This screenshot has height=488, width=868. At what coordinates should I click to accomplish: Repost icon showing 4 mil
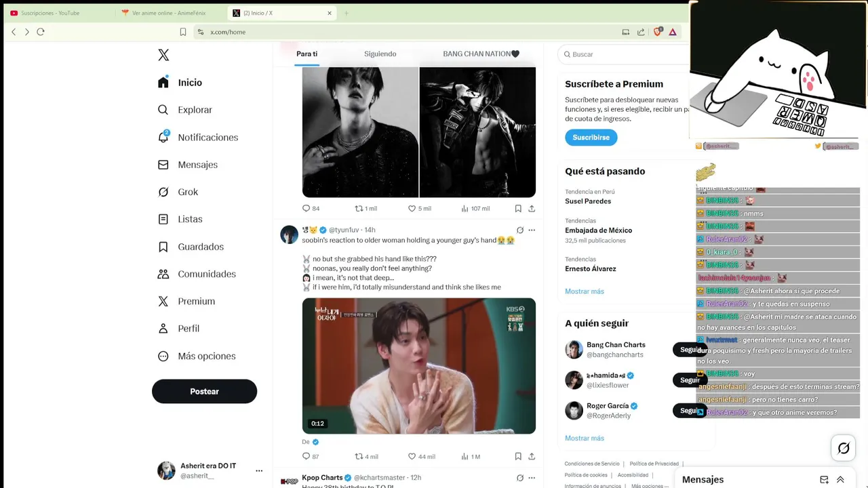(x=359, y=456)
